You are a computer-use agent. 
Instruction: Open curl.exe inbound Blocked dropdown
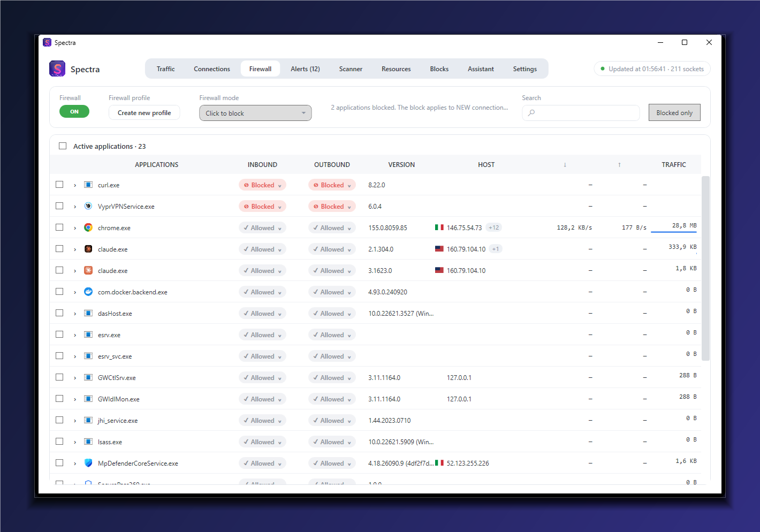click(x=262, y=185)
